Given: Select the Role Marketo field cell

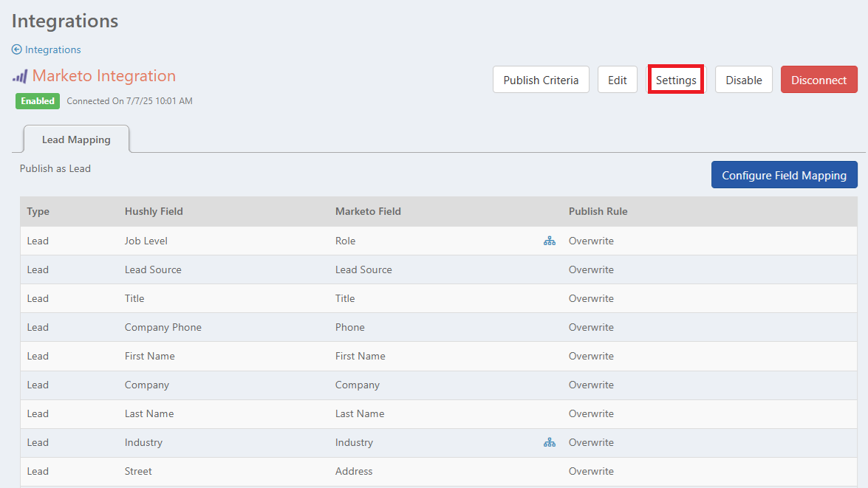Looking at the screenshot, I should 346,241.
